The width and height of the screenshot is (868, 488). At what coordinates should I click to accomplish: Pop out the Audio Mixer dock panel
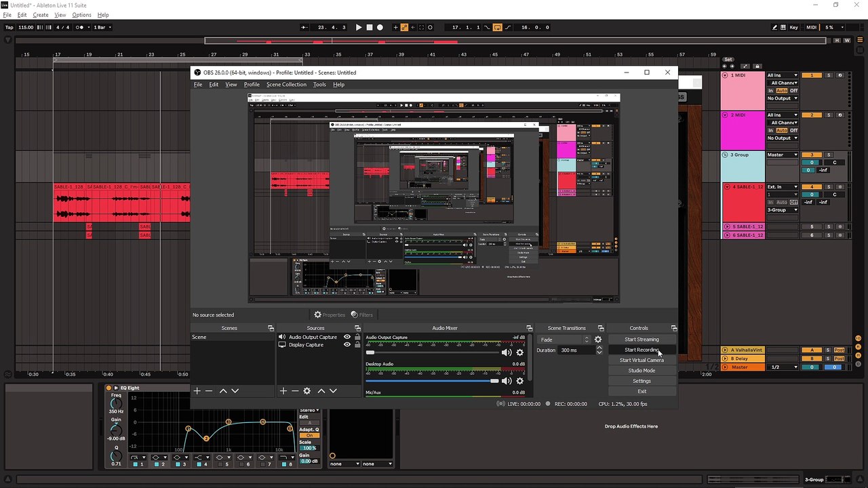click(528, 328)
